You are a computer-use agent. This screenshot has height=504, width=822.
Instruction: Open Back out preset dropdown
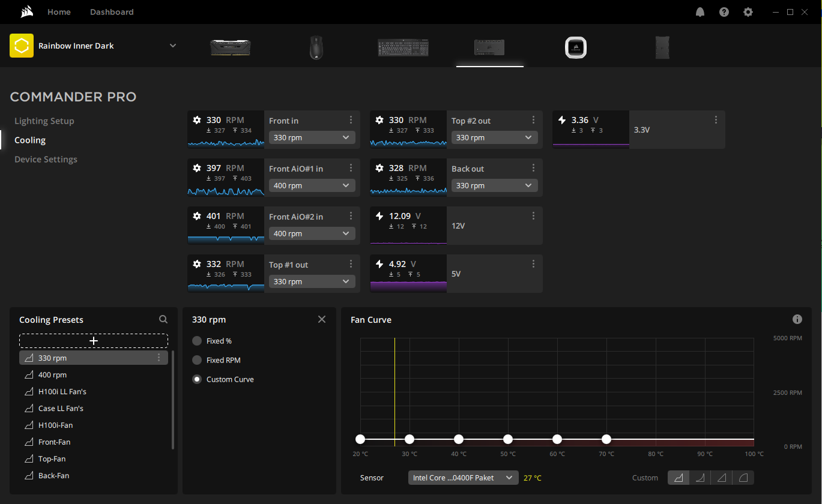[x=495, y=185]
